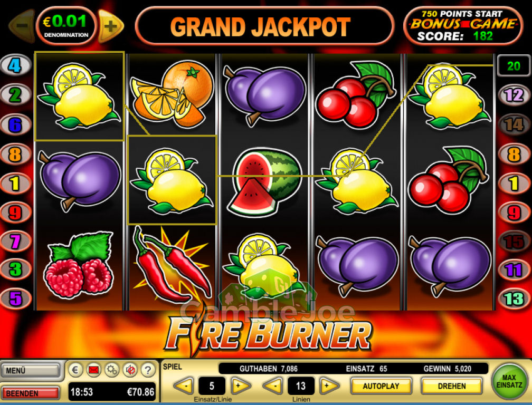
Task: Increase Einsatz/Linie with the plus arrow
Action: pos(241,385)
